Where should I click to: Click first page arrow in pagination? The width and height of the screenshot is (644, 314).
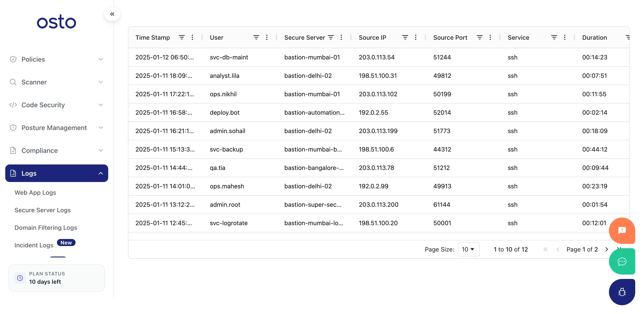click(x=546, y=249)
